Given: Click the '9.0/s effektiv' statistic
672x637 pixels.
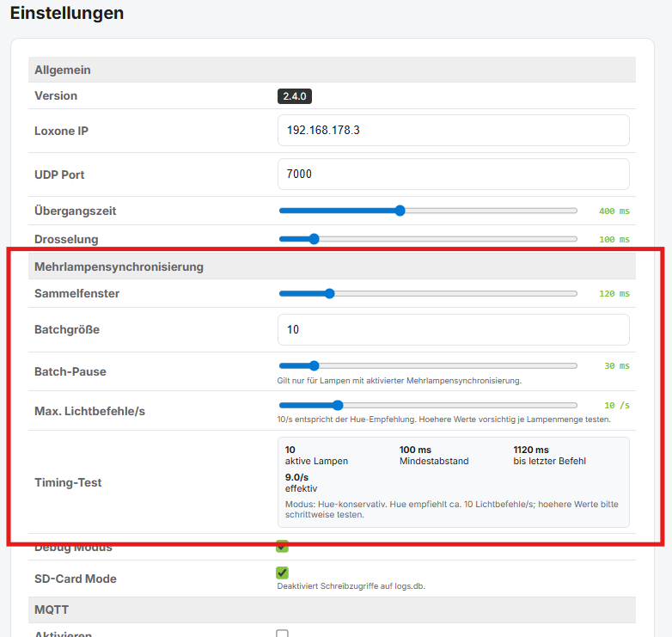Looking at the screenshot, I should pos(301,482).
